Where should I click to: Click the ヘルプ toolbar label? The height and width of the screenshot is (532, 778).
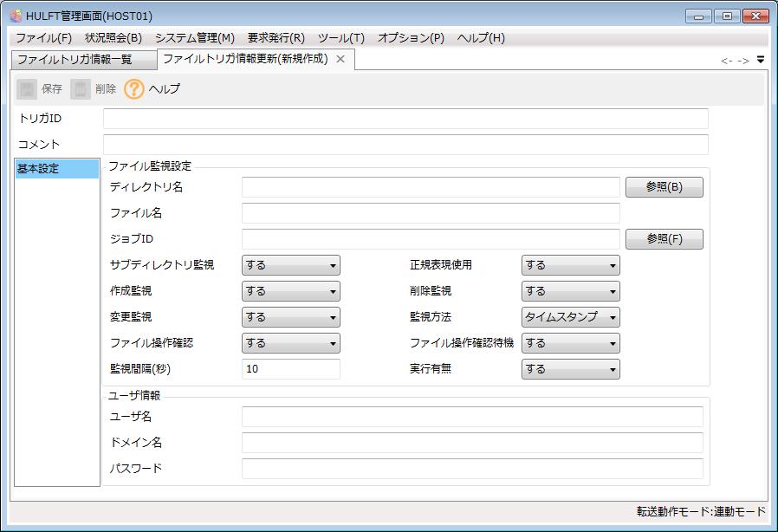coord(165,89)
